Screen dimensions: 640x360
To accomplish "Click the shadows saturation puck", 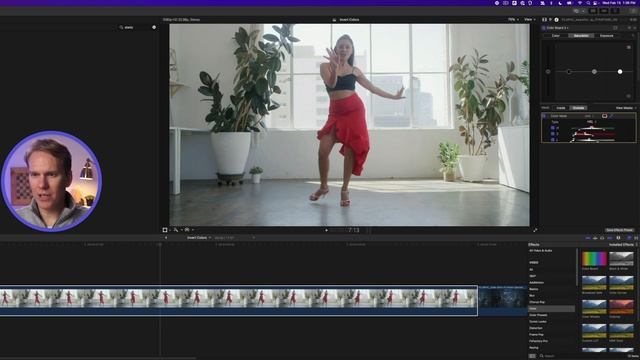I will tap(569, 71).
